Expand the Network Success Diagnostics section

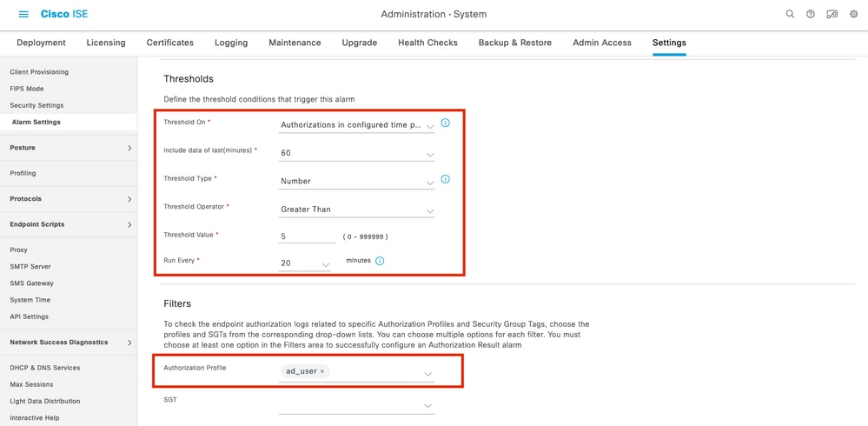tap(69, 343)
